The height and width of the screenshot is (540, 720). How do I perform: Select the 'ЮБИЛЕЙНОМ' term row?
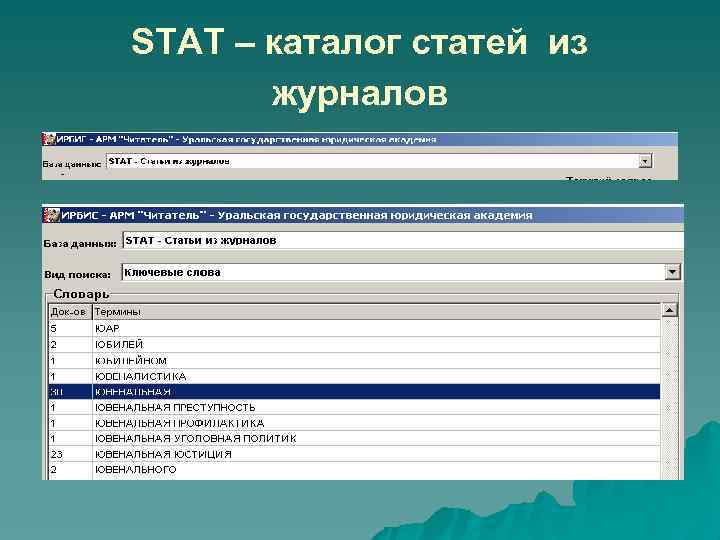pos(354,361)
